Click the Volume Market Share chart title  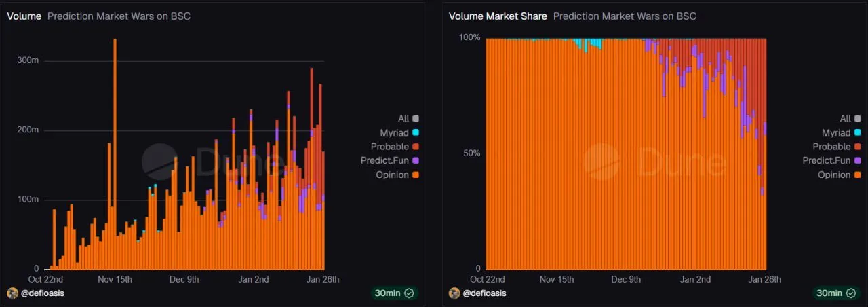[x=498, y=16]
